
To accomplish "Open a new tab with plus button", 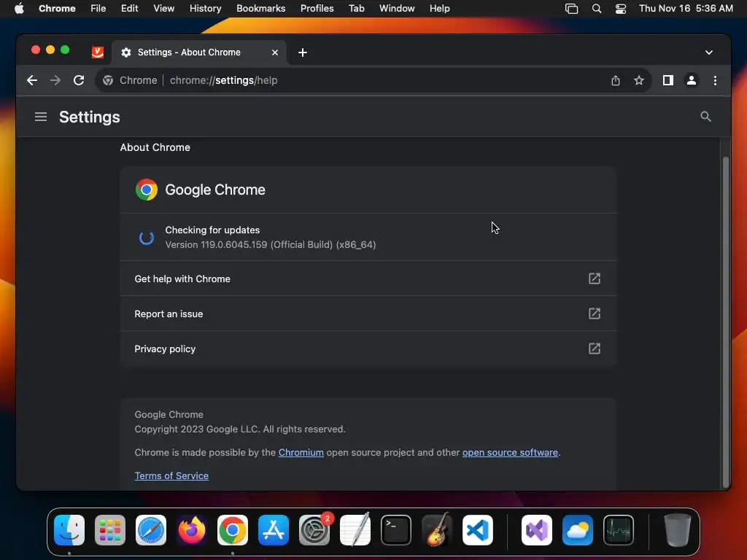I will pyautogui.click(x=303, y=52).
